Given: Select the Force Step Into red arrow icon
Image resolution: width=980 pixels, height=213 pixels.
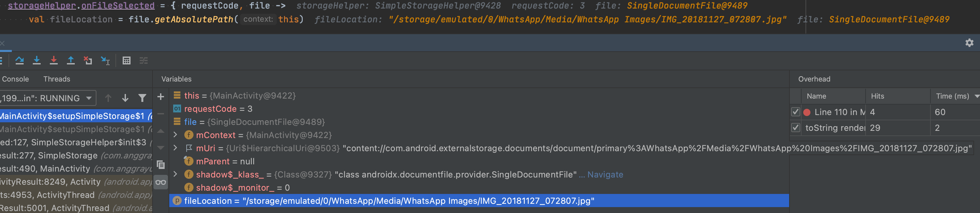Looking at the screenshot, I should coord(54,60).
